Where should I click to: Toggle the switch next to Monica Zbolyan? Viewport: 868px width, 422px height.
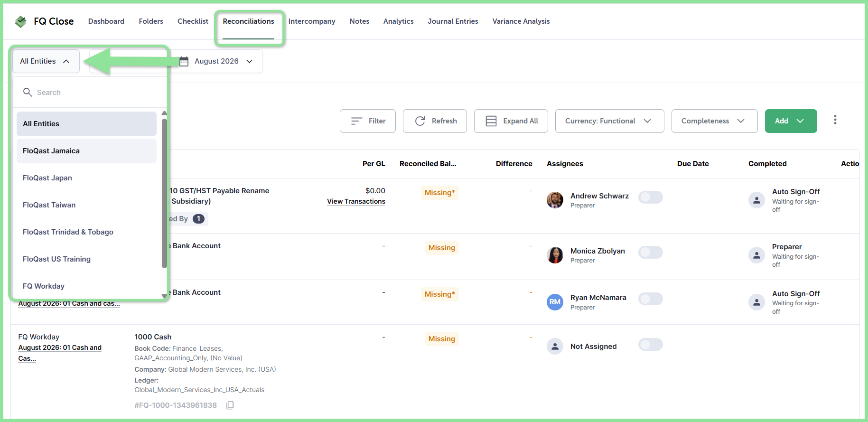650,252
